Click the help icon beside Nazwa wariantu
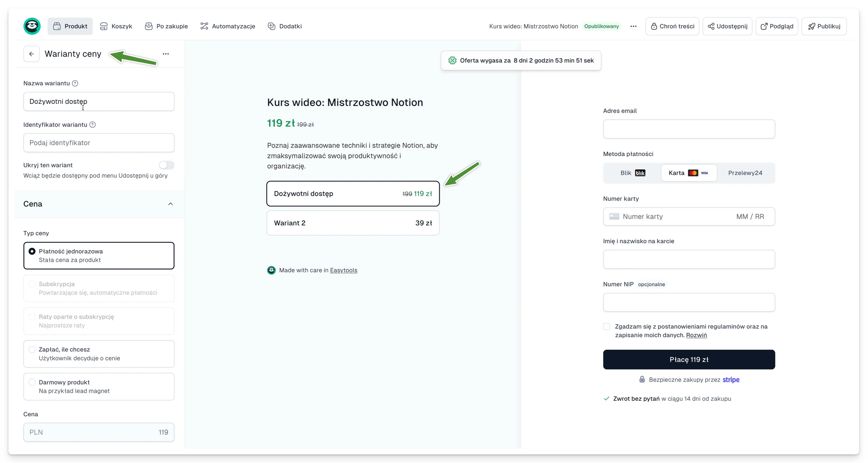This screenshot has height=463, width=868. point(75,83)
